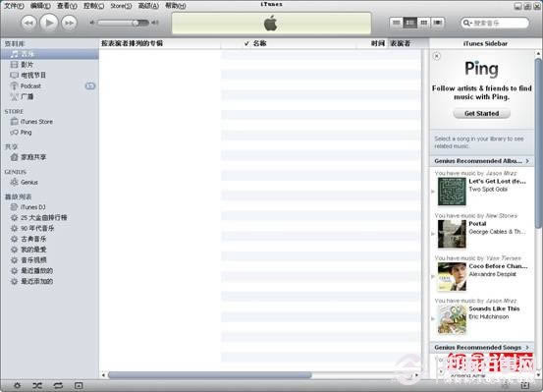
Task: Open Portal album title link
Action: coord(477,224)
